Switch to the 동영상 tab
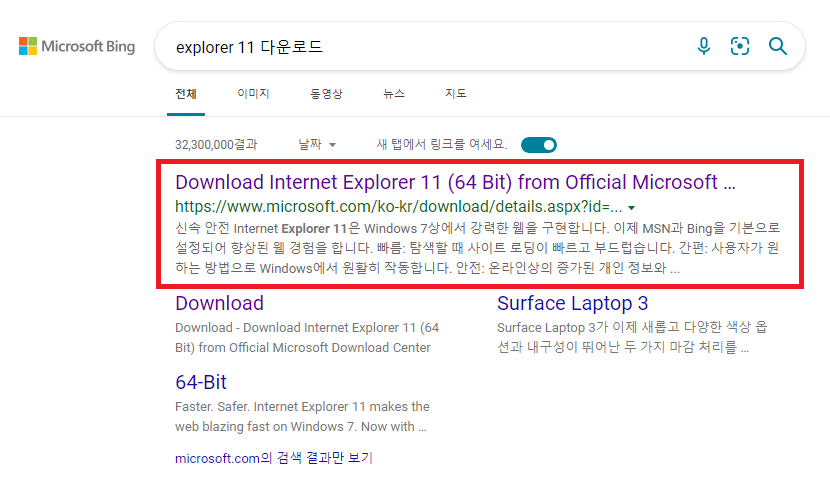This screenshot has height=485, width=830. 326,94
